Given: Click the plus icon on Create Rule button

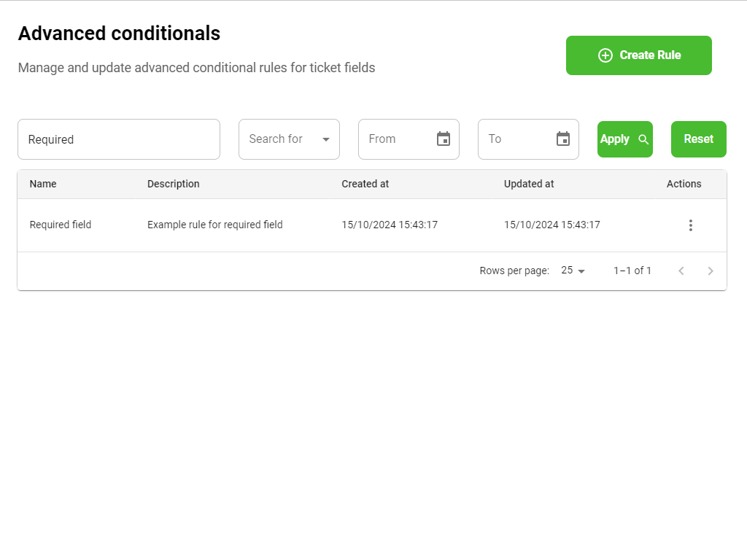Looking at the screenshot, I should point(605,55).
